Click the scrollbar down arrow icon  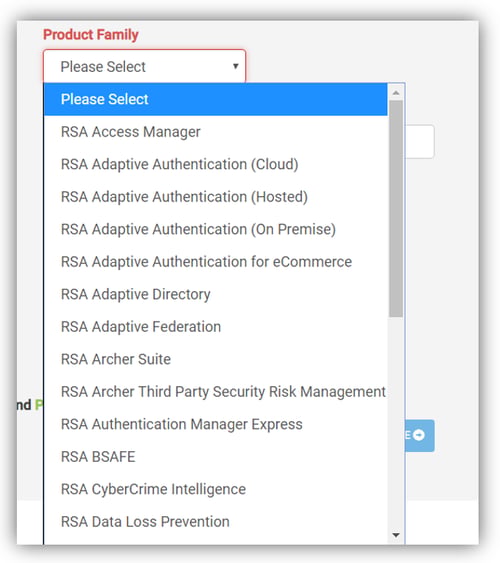(396, 535)
